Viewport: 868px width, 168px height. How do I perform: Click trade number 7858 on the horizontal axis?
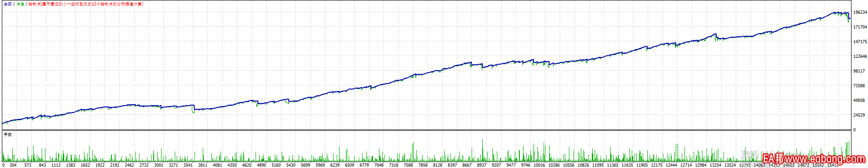(423, 165)
